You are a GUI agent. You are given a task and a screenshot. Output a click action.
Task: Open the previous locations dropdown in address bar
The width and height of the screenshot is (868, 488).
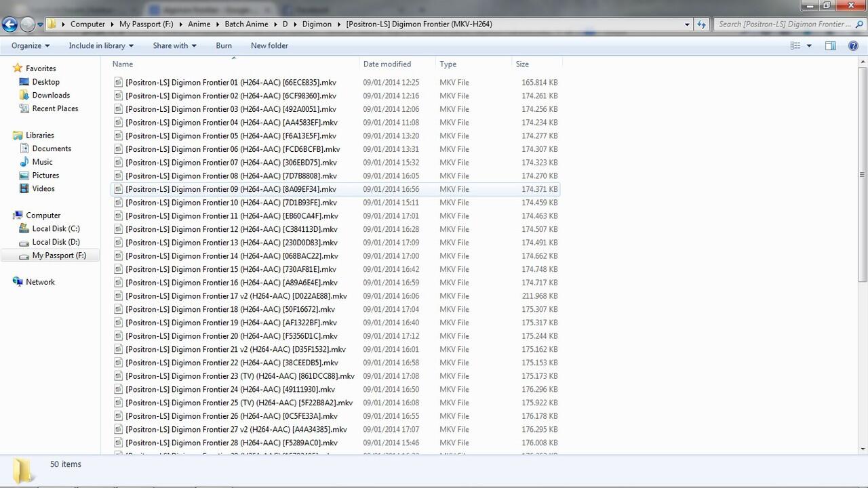pos(687,24)
